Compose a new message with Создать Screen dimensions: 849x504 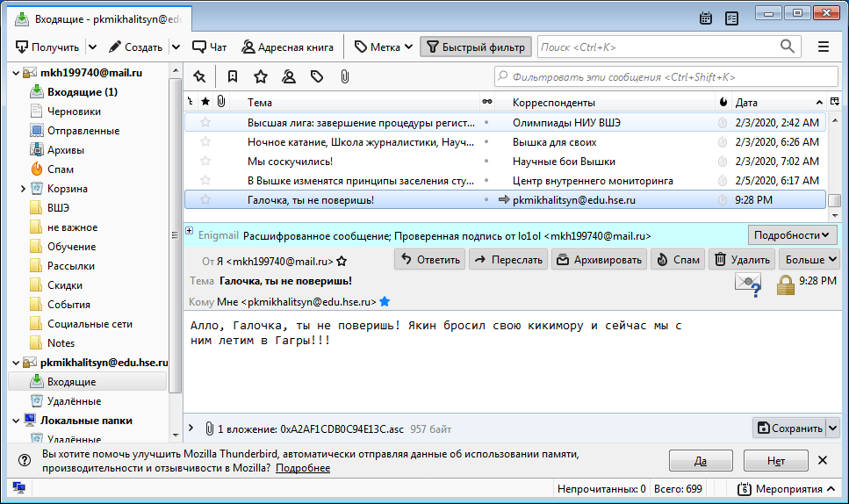[x=136, y=47]
